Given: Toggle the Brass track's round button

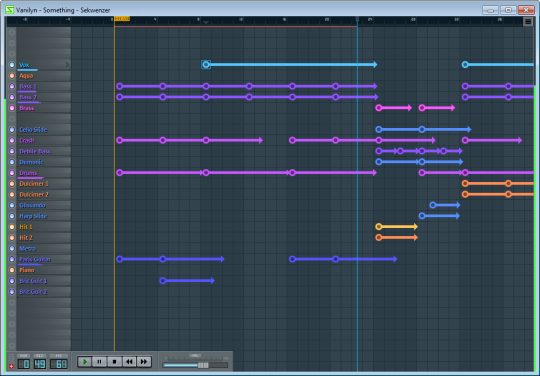Looking at the screenshot, I should click(12, 108).
